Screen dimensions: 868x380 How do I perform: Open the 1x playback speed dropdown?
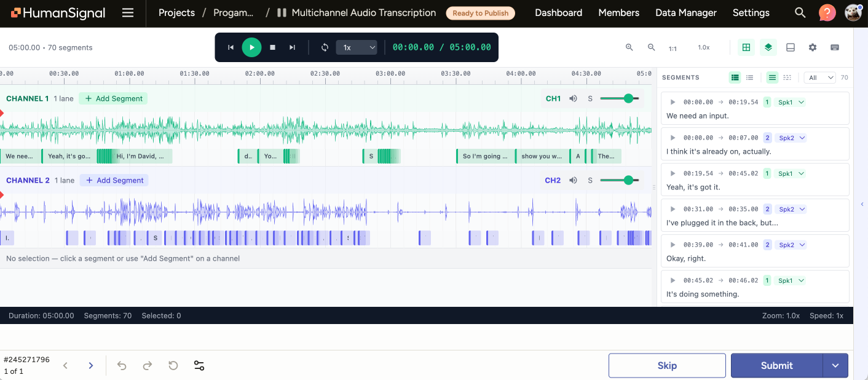(x=357, y=47)
